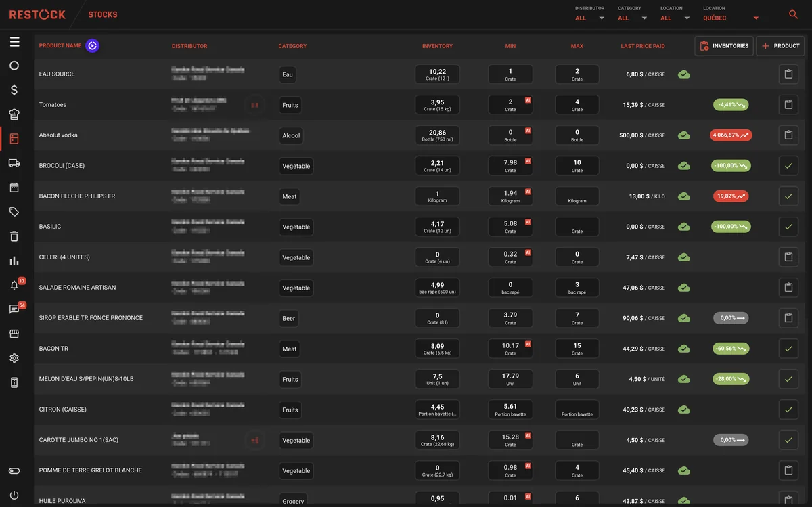Toggle the checkmark on BACON TR row
This screenshot has height=507, width=812.
click(788, 349)
